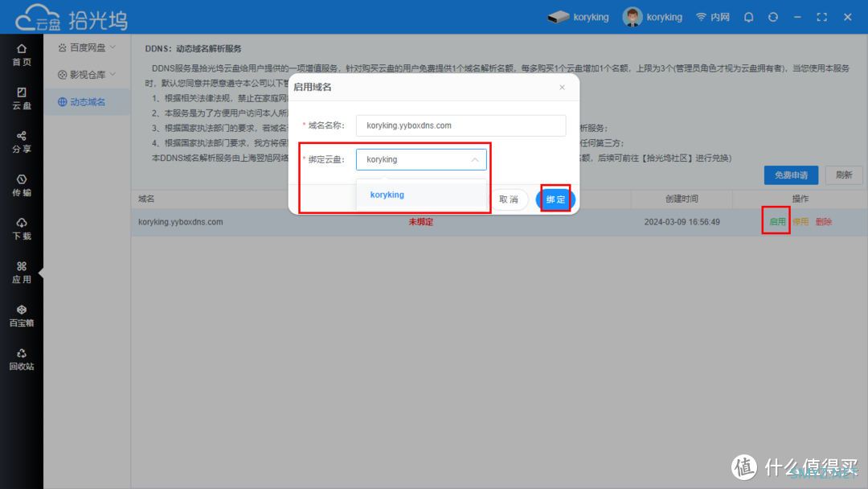Image resolution: width=868 pixels, height=489 pixels.
Task: Expand the 影视仓库 menu
Action: [87, 74]
